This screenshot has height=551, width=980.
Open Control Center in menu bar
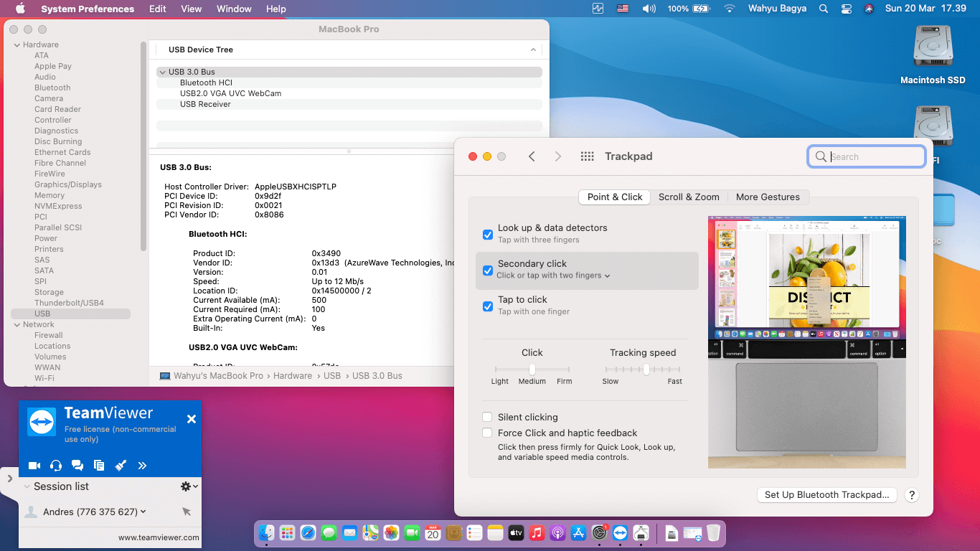[x=847, y=9]
